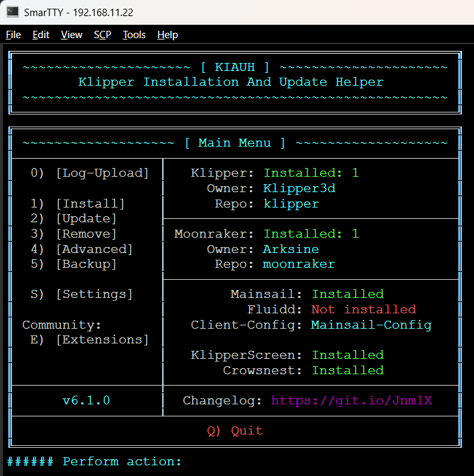This screenshot has height=476, width=474.
Task: Open the Edit menu
Action: 41,35
